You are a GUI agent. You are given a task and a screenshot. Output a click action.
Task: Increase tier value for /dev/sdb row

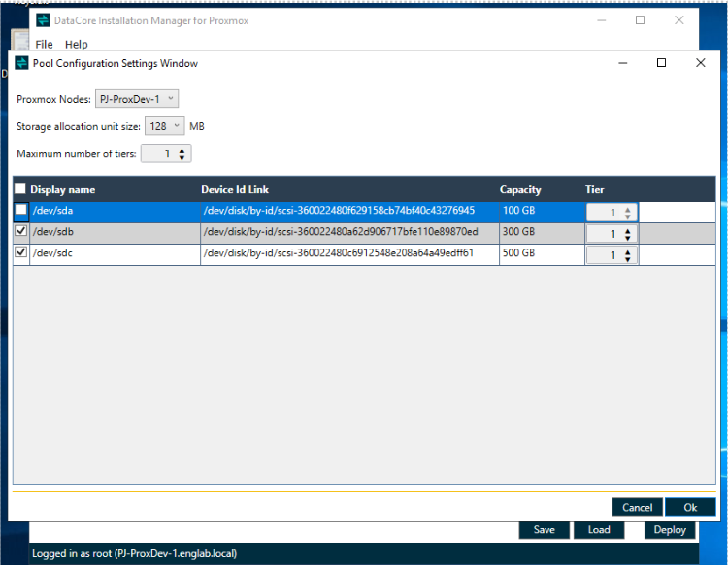point(628,231)
